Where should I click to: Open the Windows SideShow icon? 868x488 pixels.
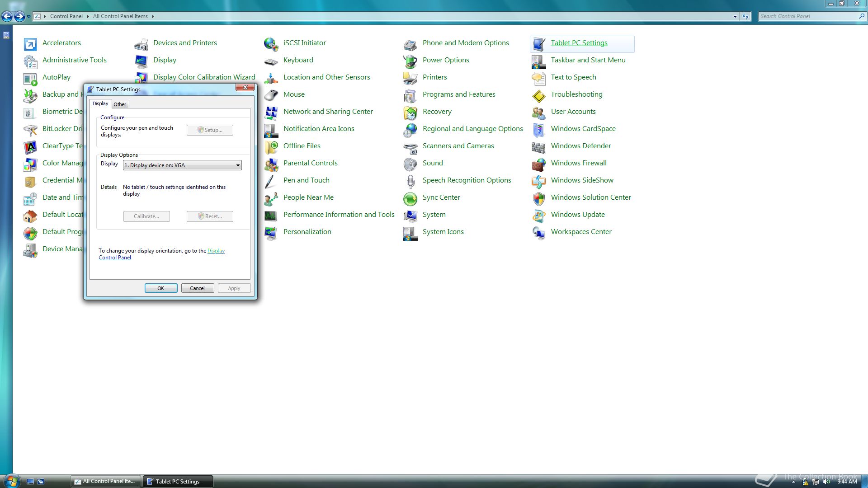(x=539, y=181)
